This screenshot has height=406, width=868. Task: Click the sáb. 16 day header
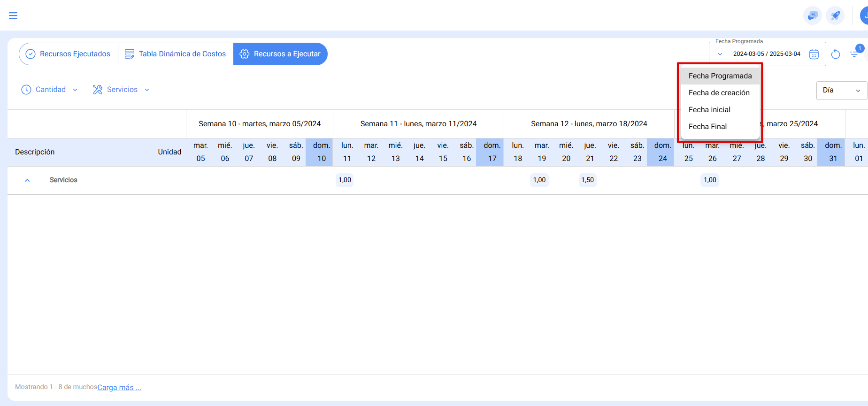467,152
